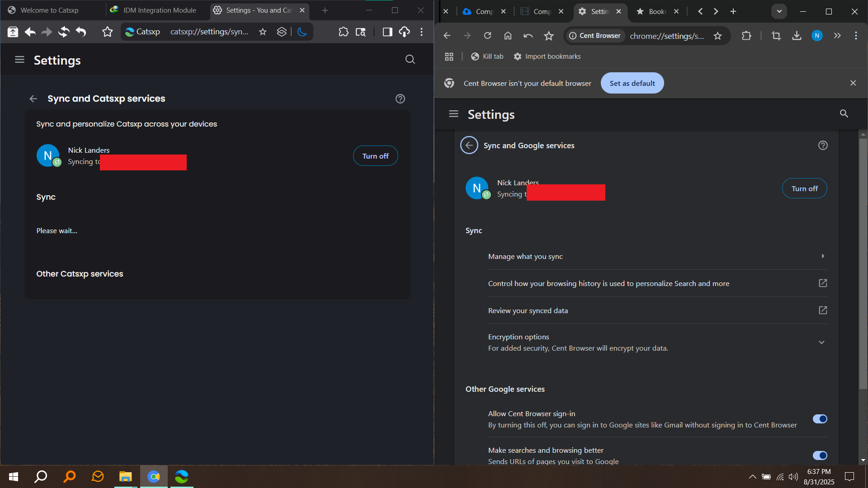Bookmark page star in Cent Browser address bar
Screen dimensions: 868x488
[717, 36]
